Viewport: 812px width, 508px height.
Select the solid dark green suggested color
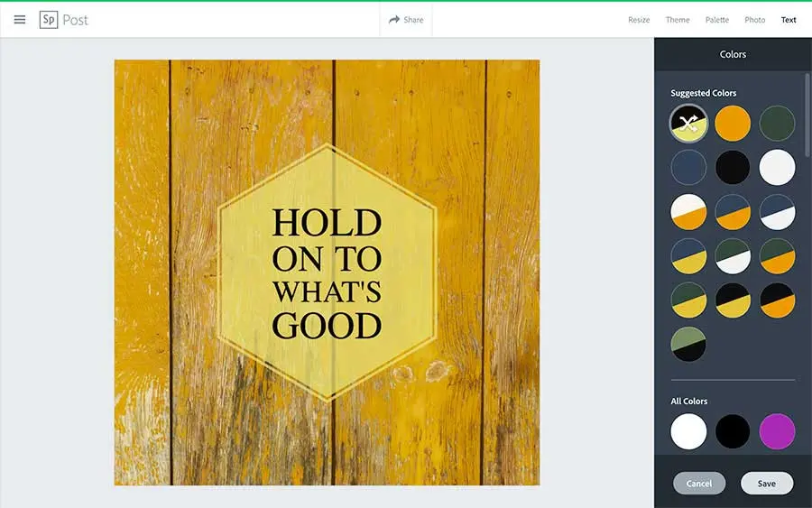pos(777,124)
